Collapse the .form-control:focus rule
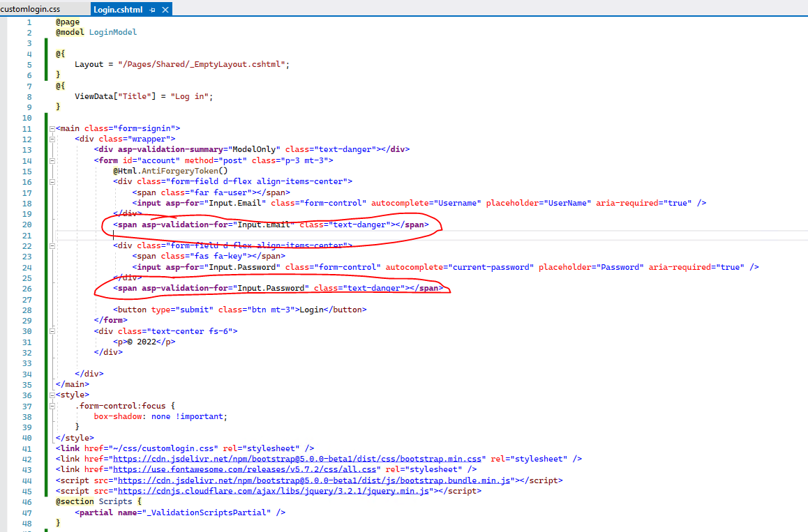 click(52, 406)
